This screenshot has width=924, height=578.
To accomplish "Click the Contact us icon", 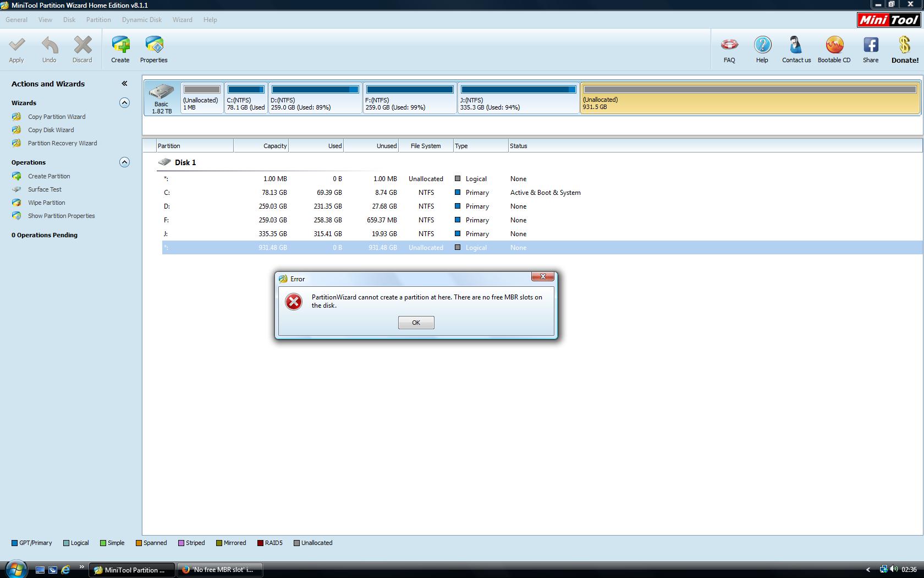I will tap(796, 45).
